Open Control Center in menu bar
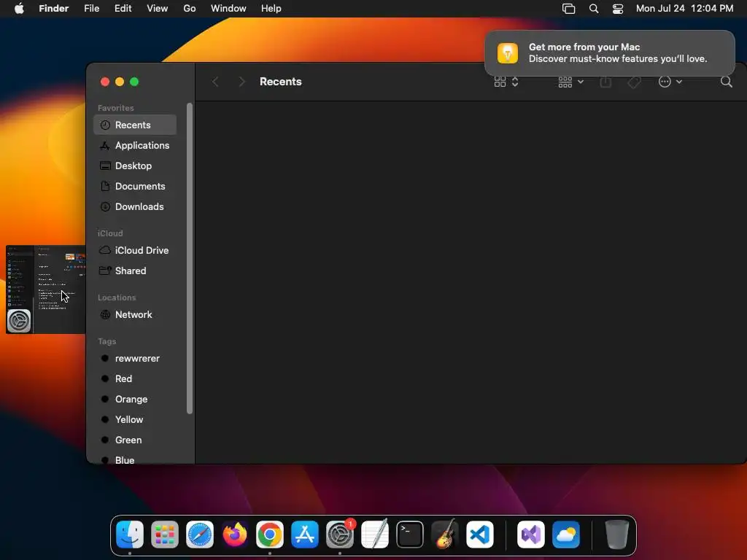747x560 pixels. pyautogui.click(x=618, y=9)
